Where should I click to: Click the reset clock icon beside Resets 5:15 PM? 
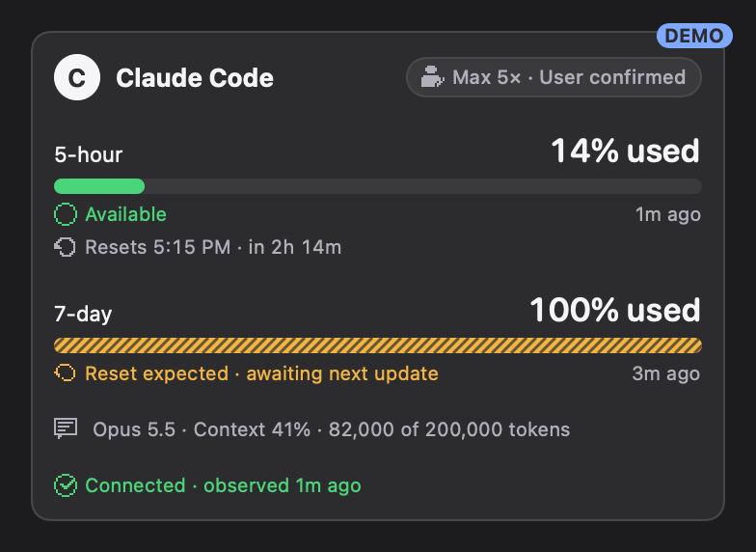coord(65,247)
